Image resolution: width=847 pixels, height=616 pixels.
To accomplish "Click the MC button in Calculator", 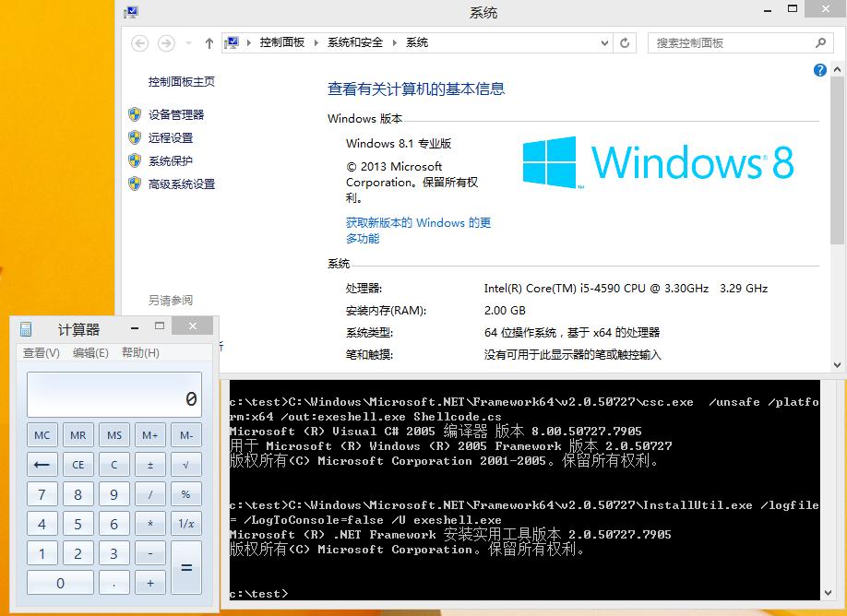I will [x=42, y=435].
